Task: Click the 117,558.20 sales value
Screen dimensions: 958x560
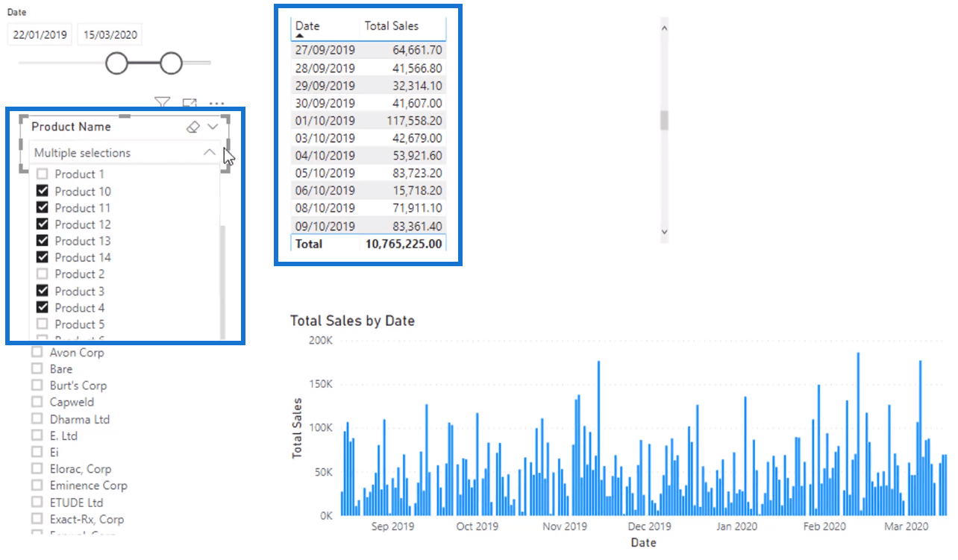Action: [x=413, y=120]
